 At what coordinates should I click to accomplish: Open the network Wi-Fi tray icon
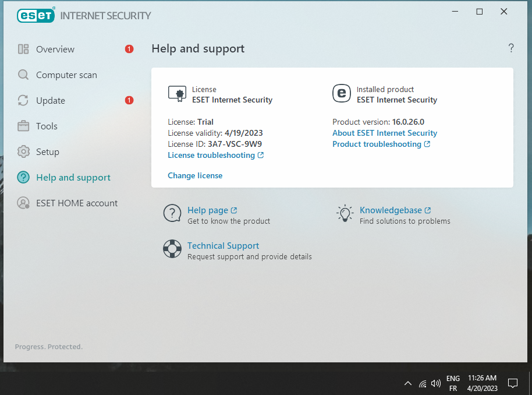pyautogui.click(x=423, y=384)
